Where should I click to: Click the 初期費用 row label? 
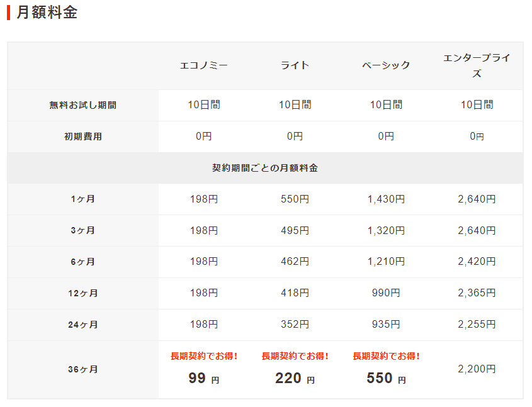83,137
